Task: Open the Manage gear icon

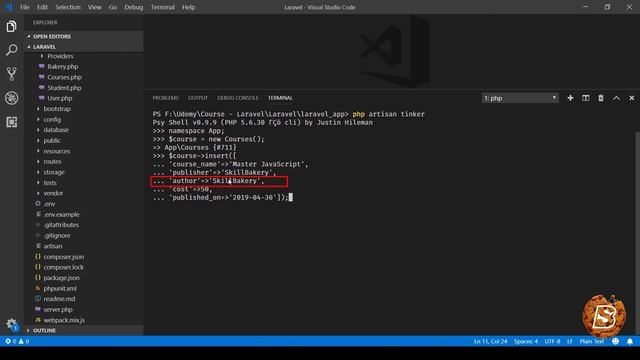Action: (x=11, y=324)
